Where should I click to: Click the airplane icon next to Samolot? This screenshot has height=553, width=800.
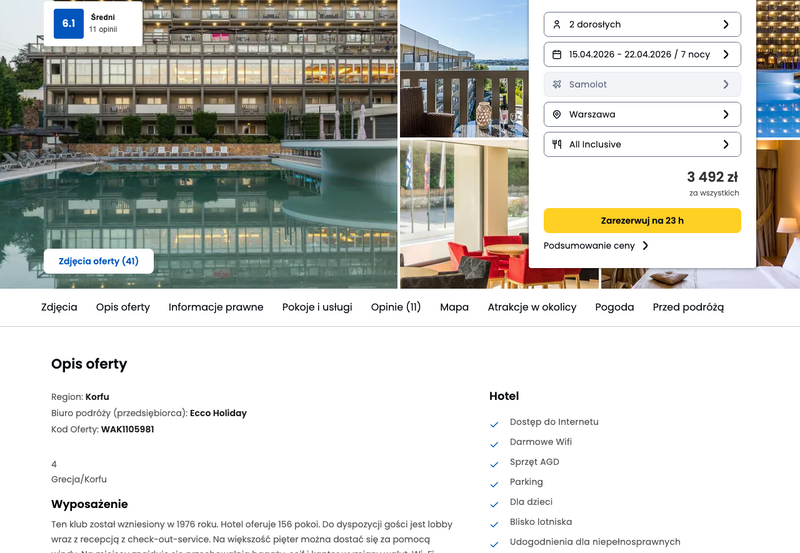[x=557, y=85]
